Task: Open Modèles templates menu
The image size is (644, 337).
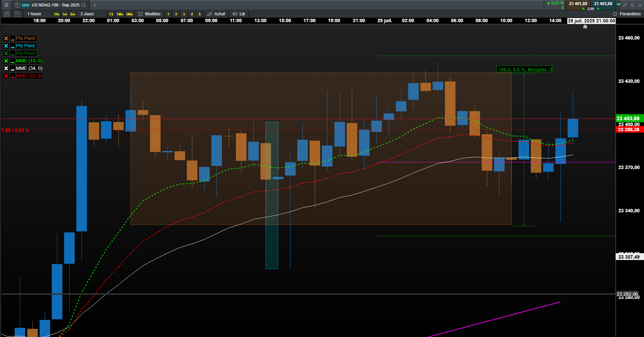Action: pos(149,14)
